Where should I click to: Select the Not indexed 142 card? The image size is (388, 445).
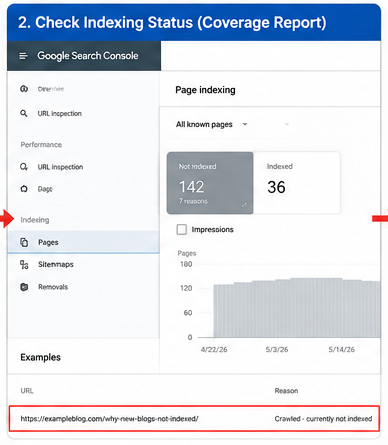[210, 183]
